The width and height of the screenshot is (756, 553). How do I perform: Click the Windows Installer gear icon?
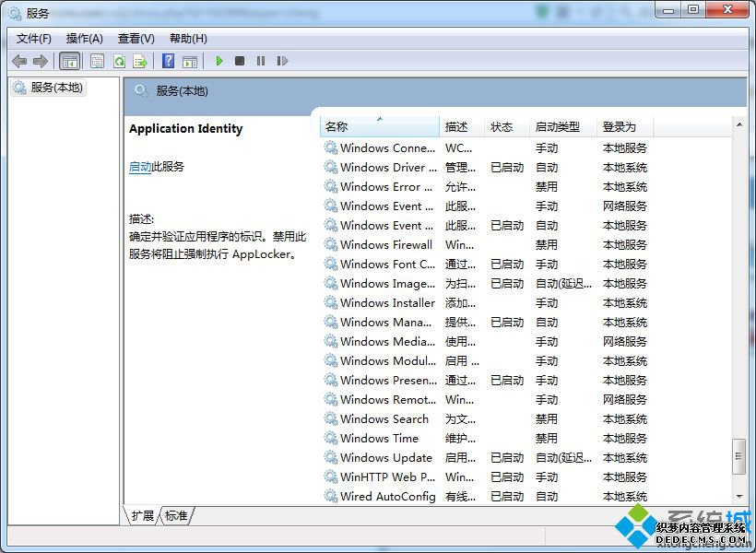[331, 302]
